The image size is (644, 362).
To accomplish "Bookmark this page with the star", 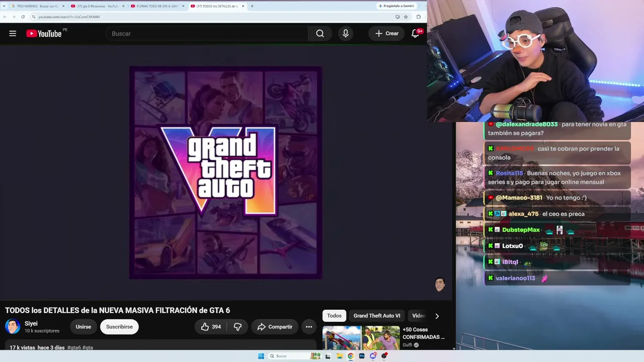I will click(x=406, y=17).
